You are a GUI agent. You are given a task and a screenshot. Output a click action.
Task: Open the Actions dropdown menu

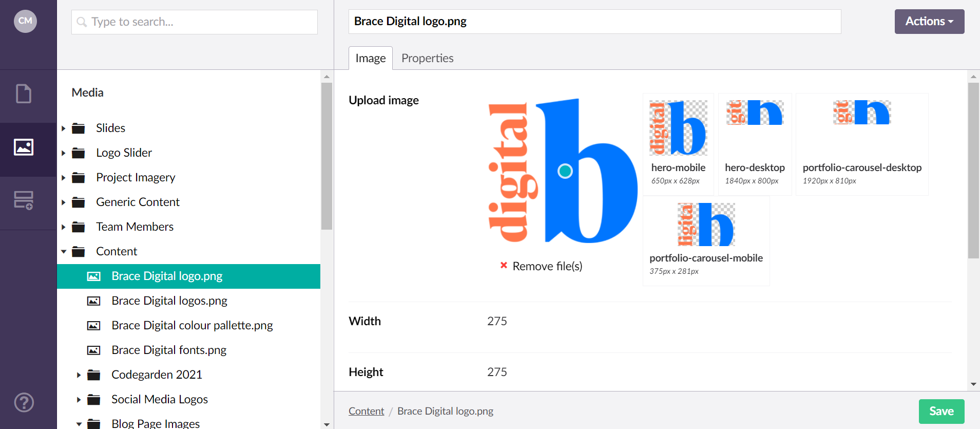click(x=929, y=22)
